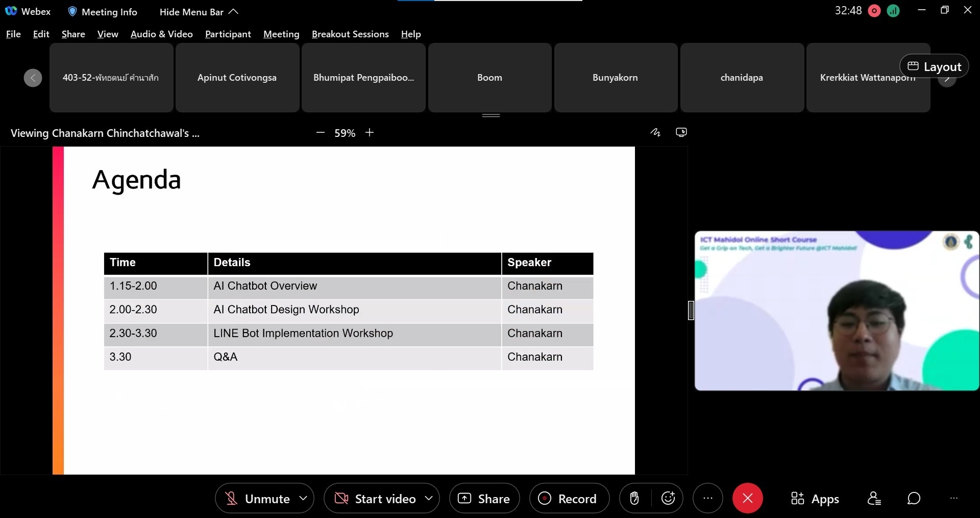Click the Share content button
The width and height of the screenshot is (980, 518).
(x=484, y=499)
